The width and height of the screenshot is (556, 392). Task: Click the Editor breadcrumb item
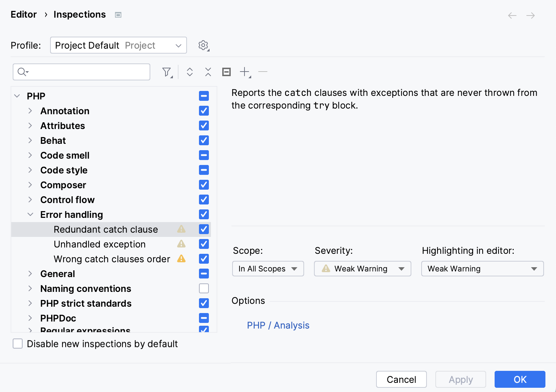click(x=23, y=14)
